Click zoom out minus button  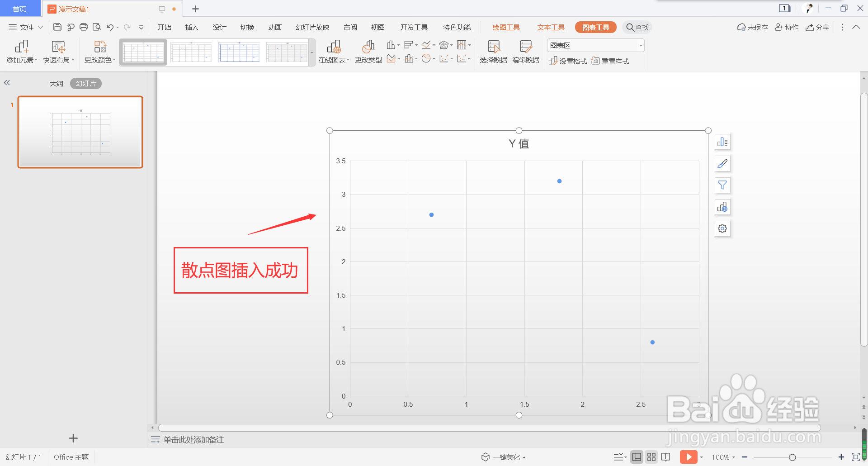coord(745,457)
